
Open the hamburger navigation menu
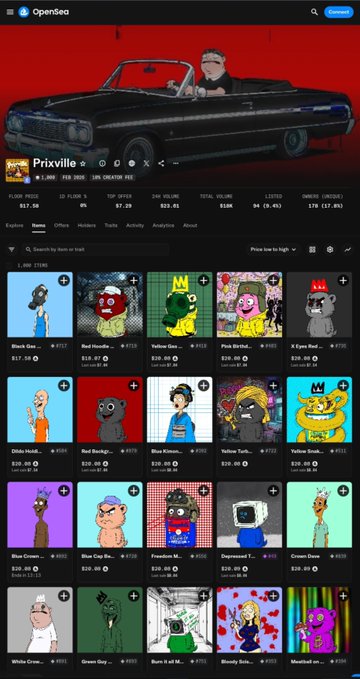pos(10,12)
